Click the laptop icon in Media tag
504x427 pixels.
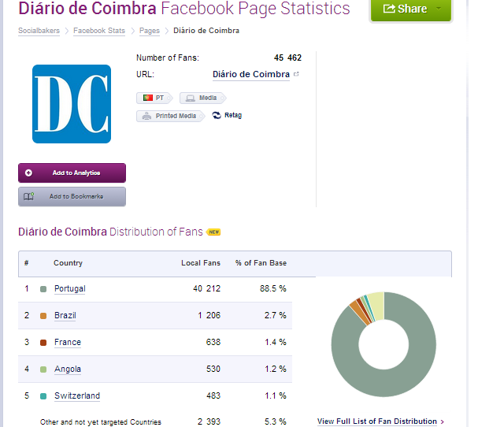tap(191, 98)
